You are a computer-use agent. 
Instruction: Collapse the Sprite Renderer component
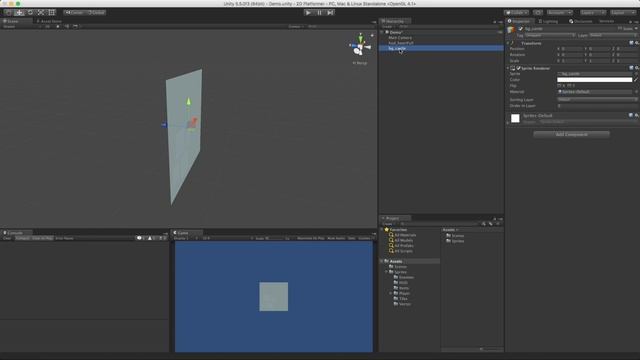(x=508, y=68)
